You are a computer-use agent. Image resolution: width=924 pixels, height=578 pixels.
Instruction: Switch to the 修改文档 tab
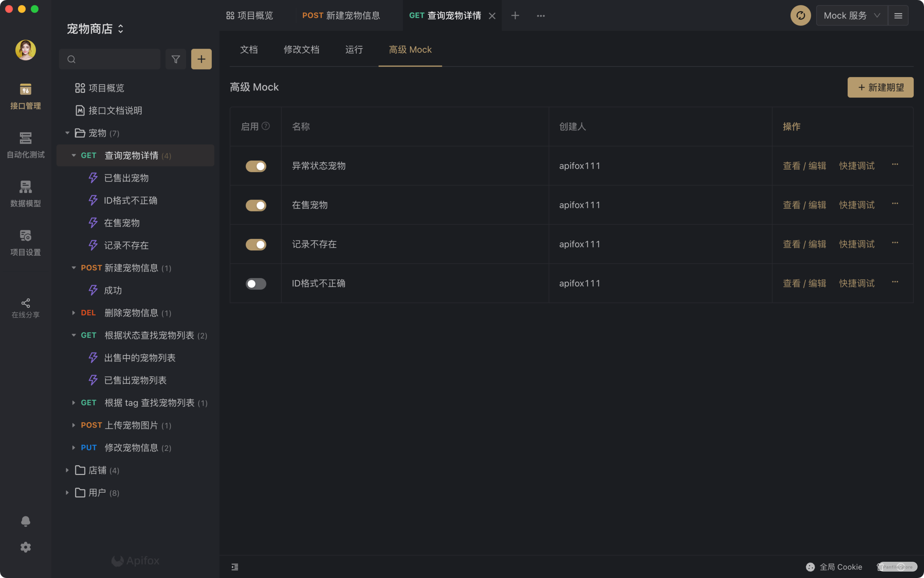coord(301,50)
